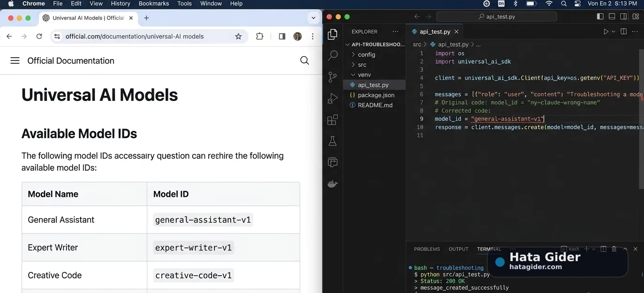The width and height of the screenshot is (644, 293).
Task: Click the api_test.py breadcrumb item
Action: click(x=449, y=45)
